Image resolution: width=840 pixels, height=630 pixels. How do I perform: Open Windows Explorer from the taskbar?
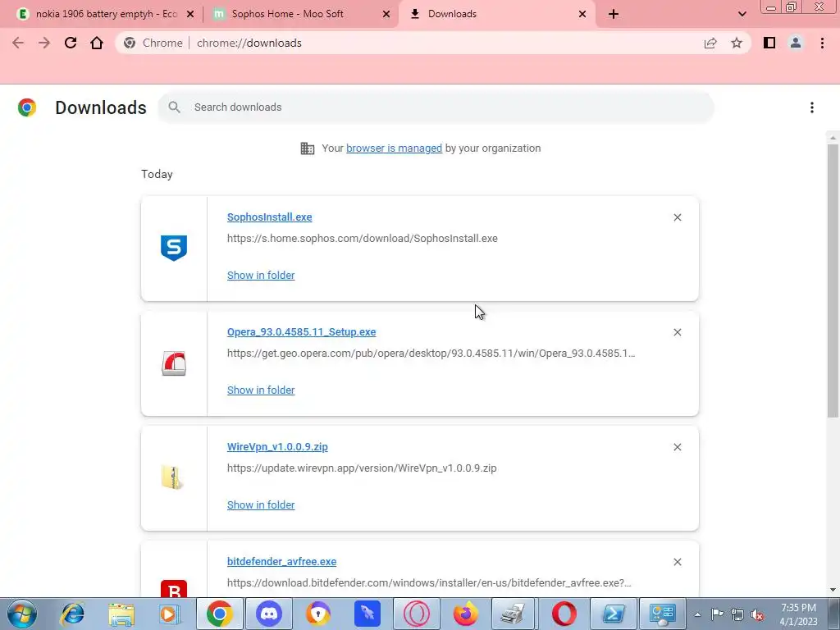tap(121, 614)
